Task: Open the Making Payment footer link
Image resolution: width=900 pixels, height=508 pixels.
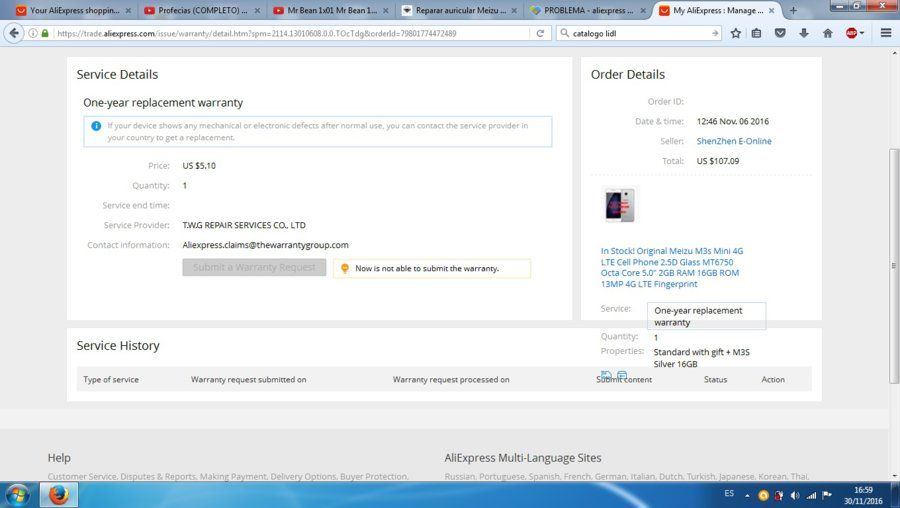Action: 233,477
